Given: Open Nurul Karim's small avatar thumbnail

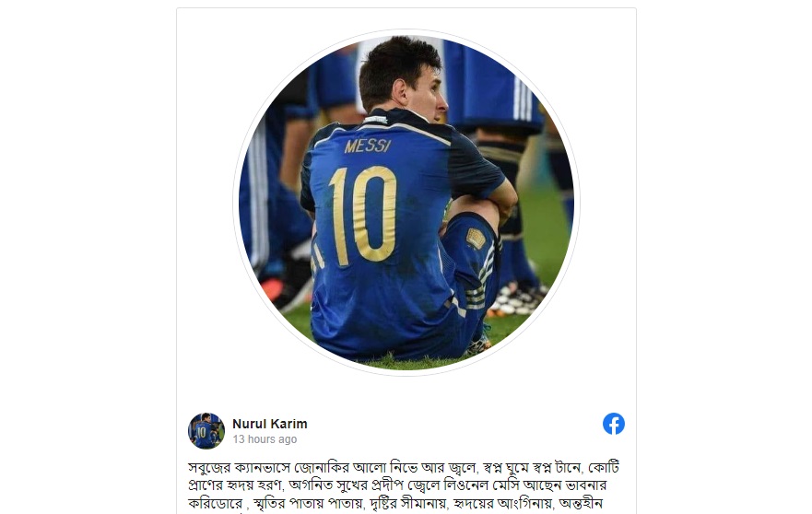Looking at the screenshot, I should [206, 431].
